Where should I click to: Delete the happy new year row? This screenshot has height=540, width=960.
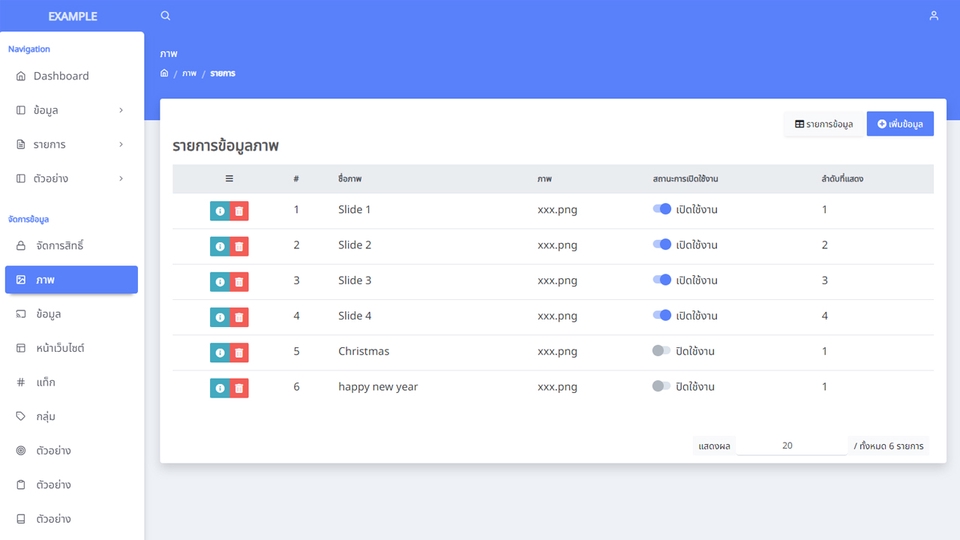tap(239, 388)
